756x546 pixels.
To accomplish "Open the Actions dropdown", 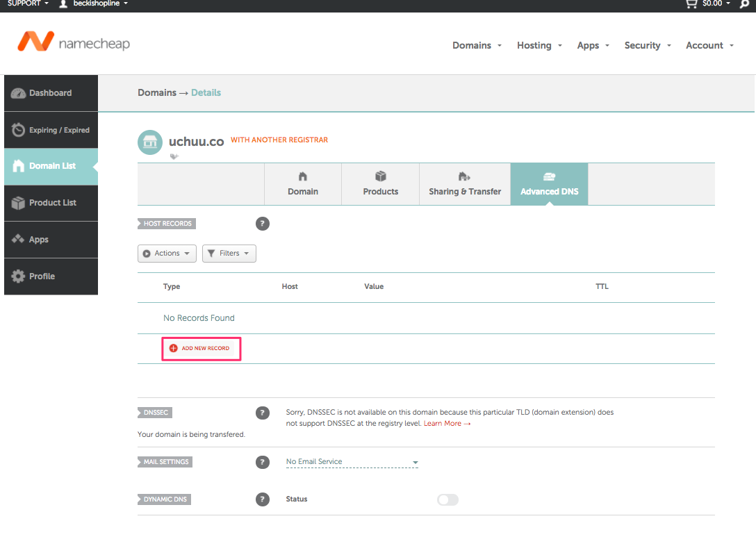I will coord(167,254).
